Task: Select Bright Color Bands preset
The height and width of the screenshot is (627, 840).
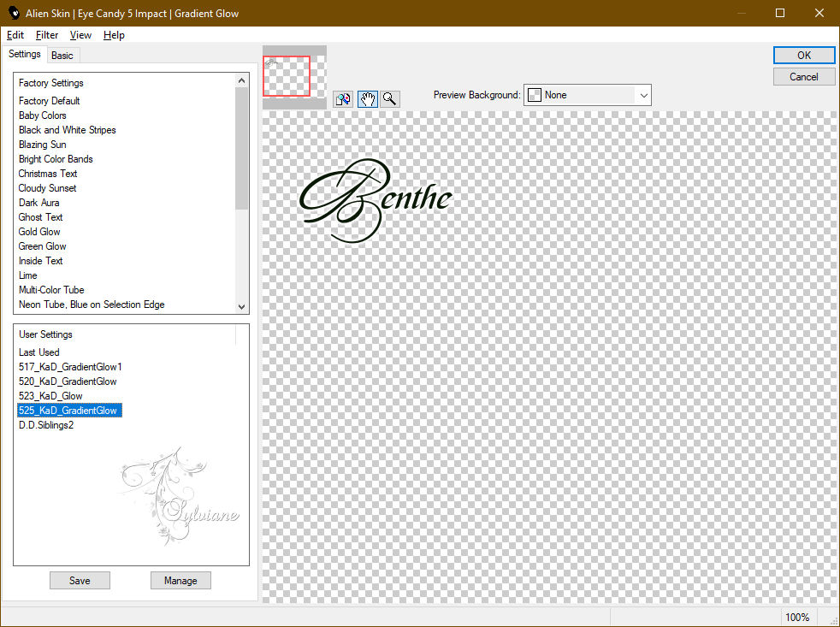Action: click(56, 158)
